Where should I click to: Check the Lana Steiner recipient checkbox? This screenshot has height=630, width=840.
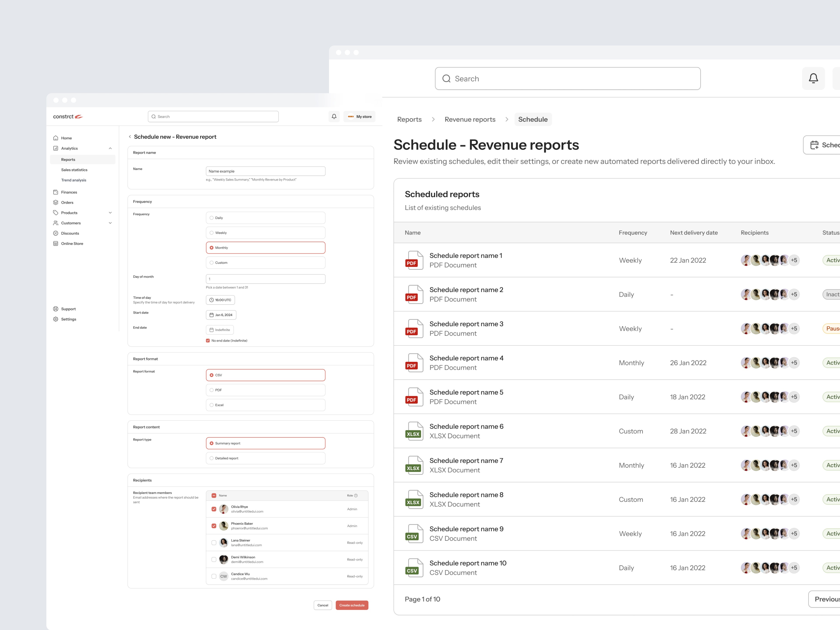[x=214, y=543]
